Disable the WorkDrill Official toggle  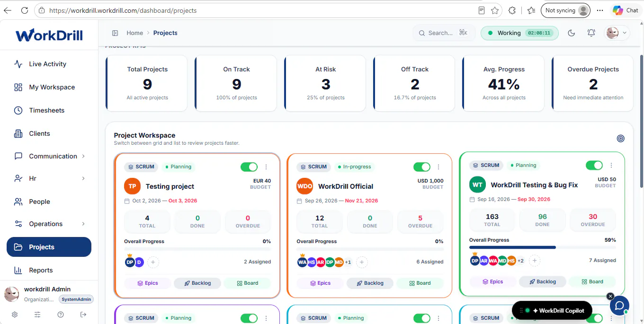click(422, 167)
